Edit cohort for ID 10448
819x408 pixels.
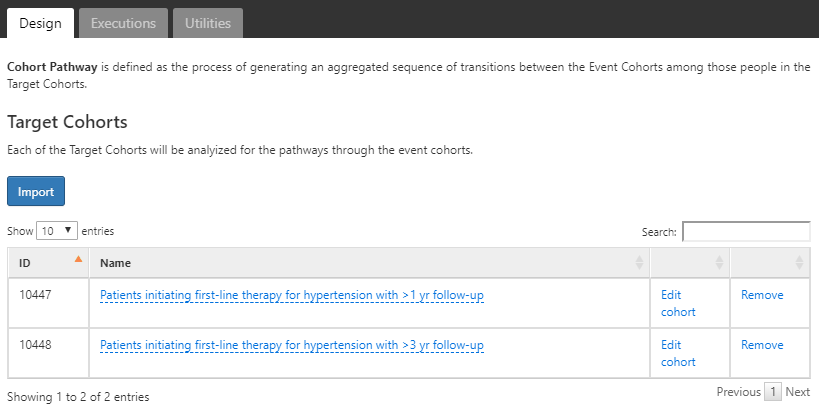[x=678, y=354]
